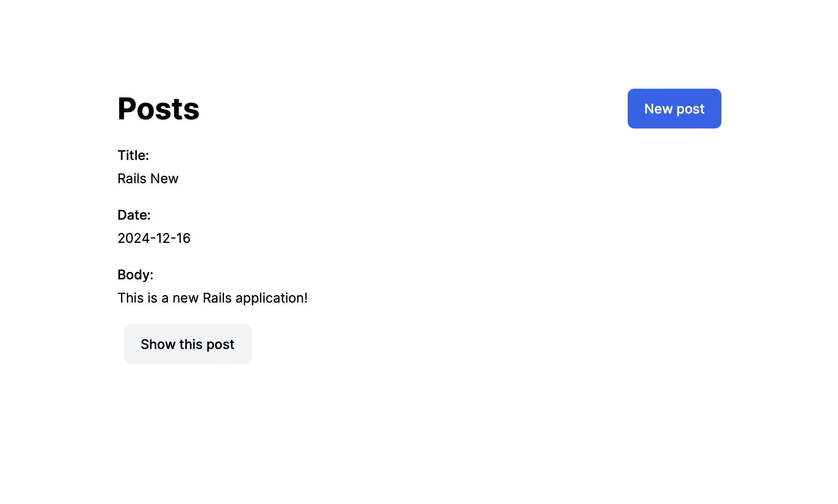Click the gray Show this post button
The image size is (838, 504).
pos(187,344)
